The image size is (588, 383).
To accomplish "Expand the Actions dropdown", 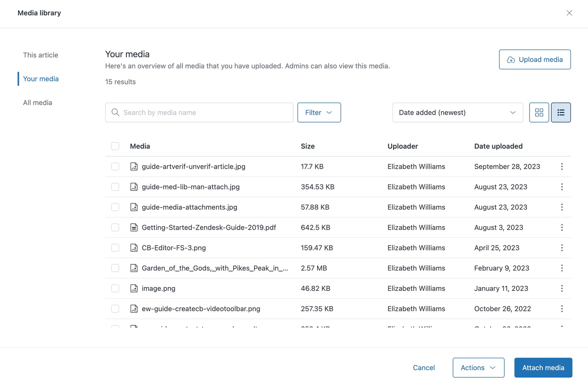I will coord(478,368).
